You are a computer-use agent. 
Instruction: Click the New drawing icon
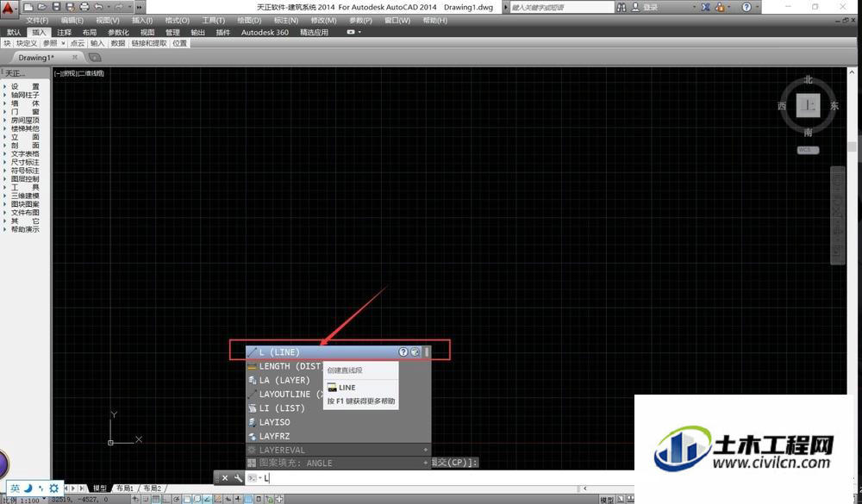28,7
